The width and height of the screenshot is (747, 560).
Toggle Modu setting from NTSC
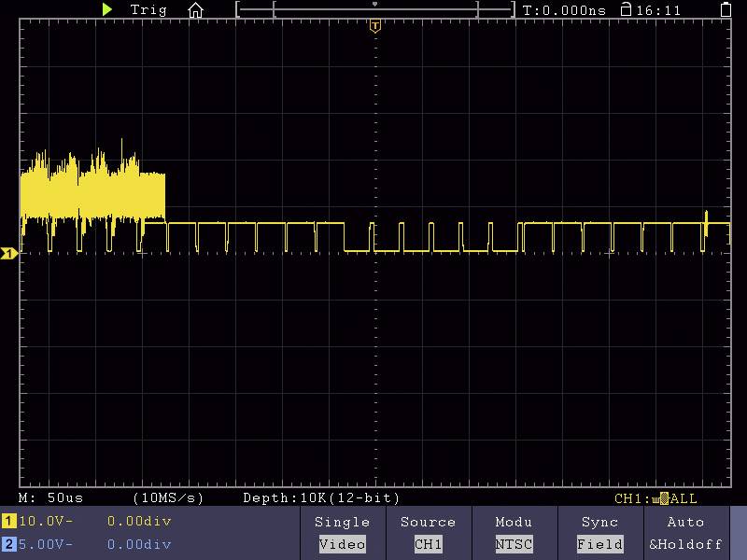[x=514, y=544]
